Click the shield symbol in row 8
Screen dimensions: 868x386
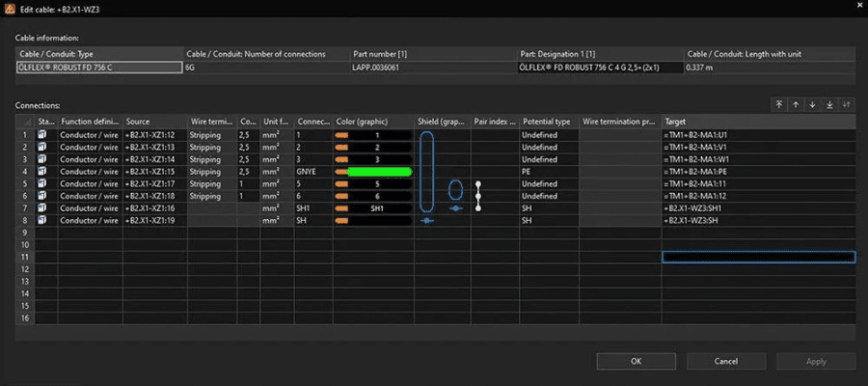click(x=427, y=220)
